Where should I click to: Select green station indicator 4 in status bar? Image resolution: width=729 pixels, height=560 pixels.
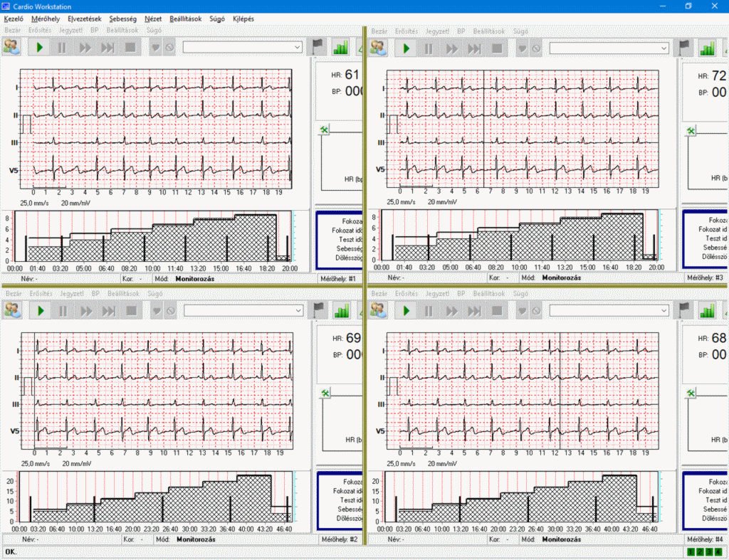click(x=718, y=551)
